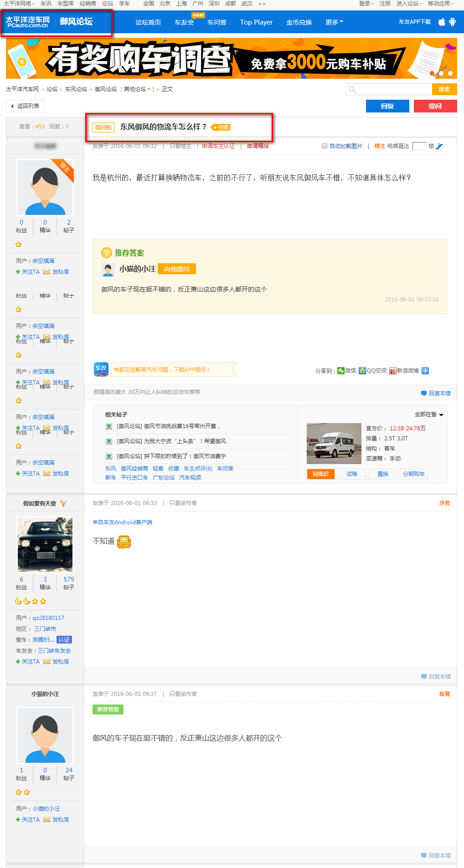This screenshot has width=464, height=868.
Task: Expand more cities arrow after 武汉
Action: click(x=262, y=4)
